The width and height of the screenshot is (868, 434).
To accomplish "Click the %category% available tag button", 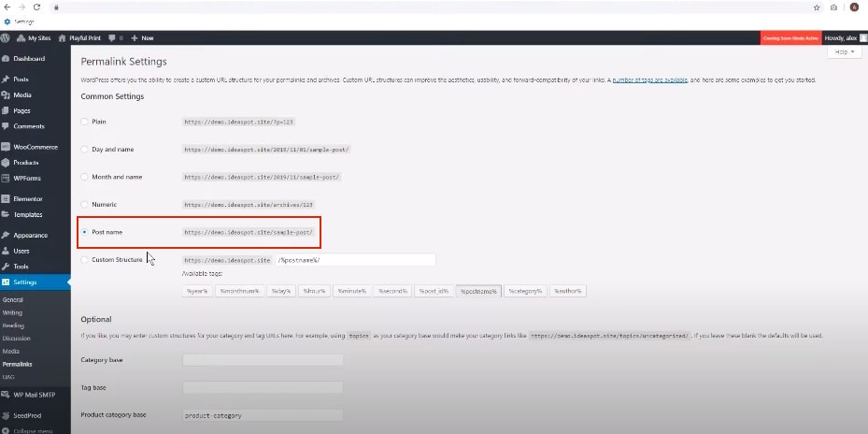I will 525,291.
